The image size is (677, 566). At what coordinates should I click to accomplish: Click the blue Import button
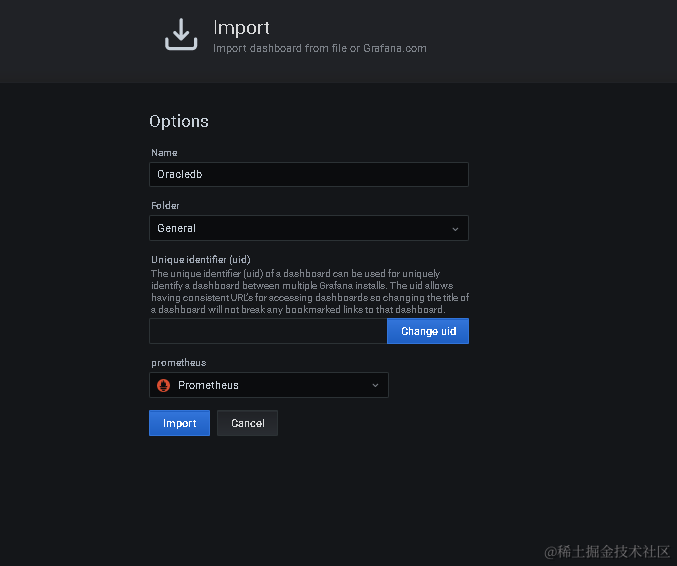[179, 423]
